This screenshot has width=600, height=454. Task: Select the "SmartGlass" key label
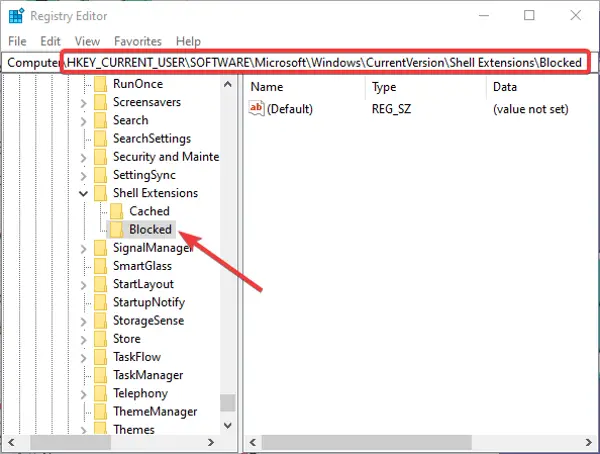click(142, 266)
